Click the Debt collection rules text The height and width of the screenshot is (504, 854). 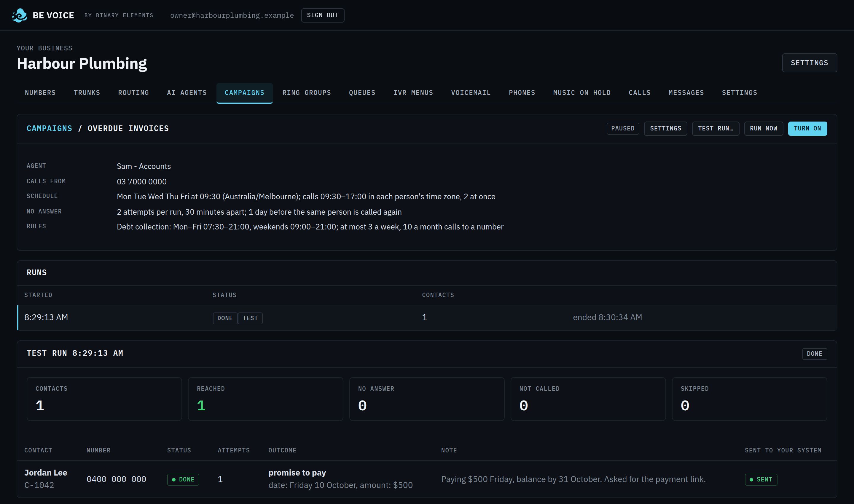(x=310, y=227)
